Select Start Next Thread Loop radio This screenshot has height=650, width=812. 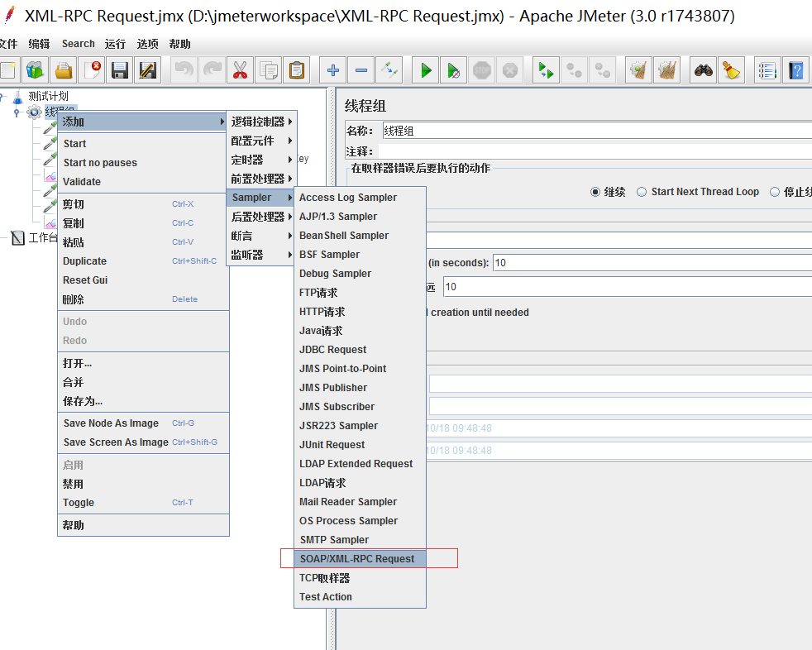tap(642, 192)
